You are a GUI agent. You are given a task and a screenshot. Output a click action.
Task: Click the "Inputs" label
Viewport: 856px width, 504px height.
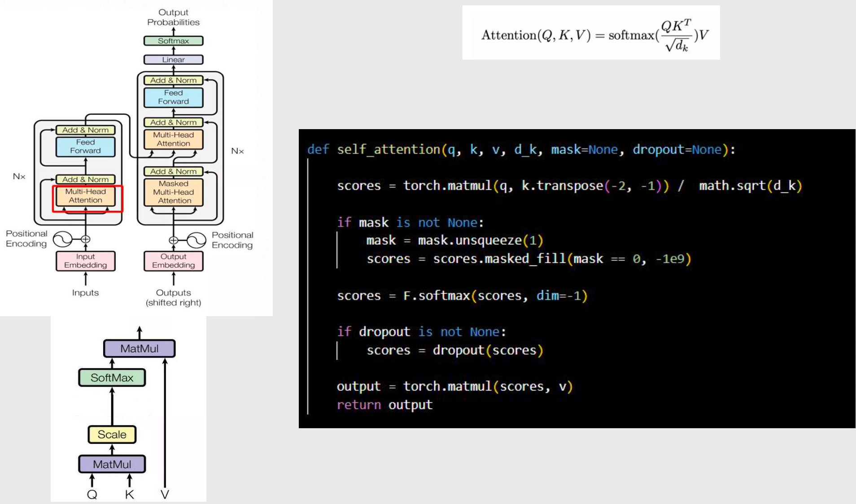click(x=85, y=293)
